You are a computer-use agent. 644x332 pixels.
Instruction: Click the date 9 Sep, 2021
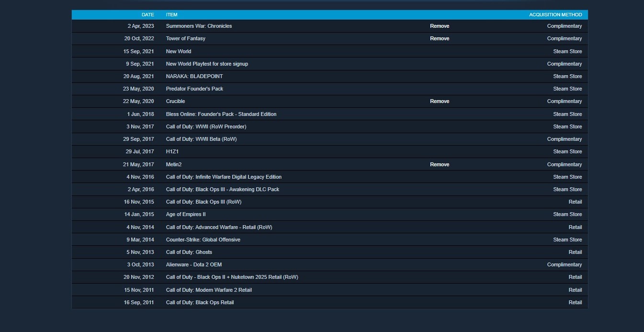[x=140, y=64]
